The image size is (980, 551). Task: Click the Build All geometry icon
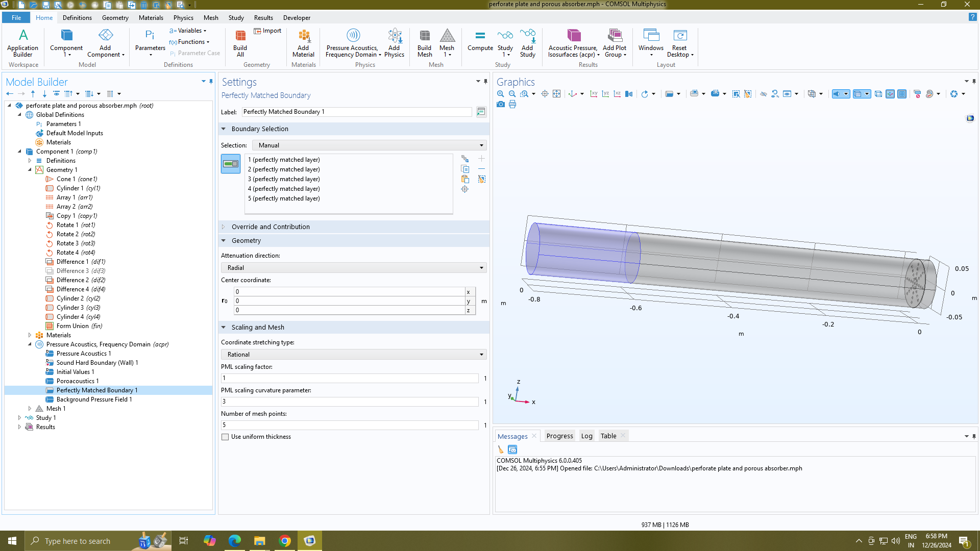coord(240,43)
